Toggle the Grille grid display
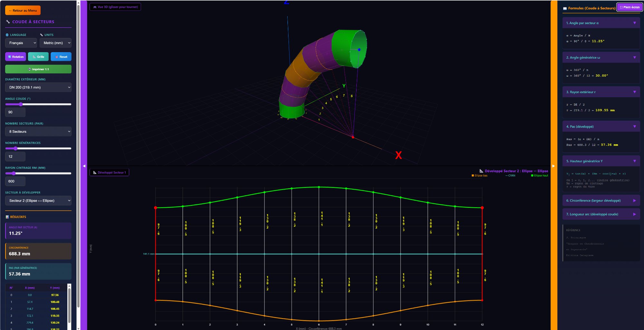This screenshot has height=330, width=644. tap(38, 57)
